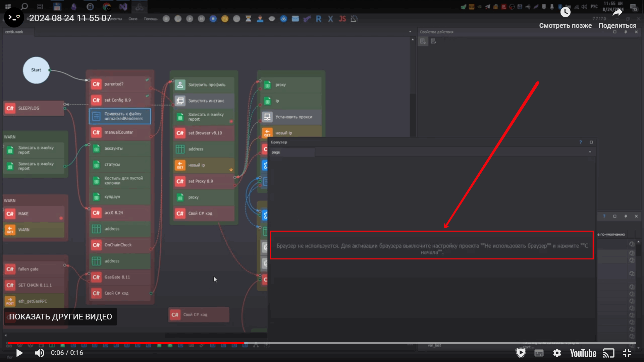The image size is (644, 362).
Task: Click the shield play icon in player controls
Action: 521,353
